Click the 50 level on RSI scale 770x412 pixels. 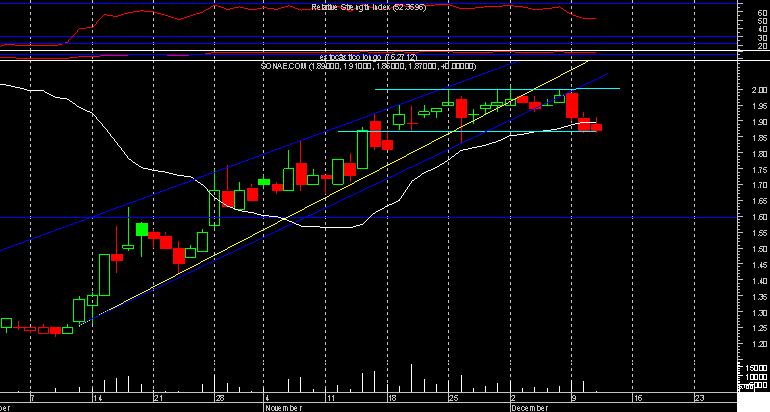[x=763, y=21]
